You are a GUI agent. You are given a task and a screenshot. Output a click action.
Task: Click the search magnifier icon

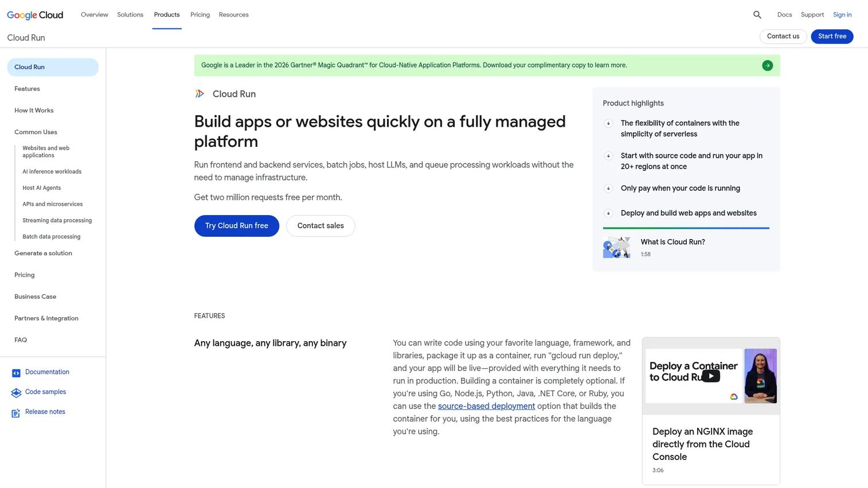(757, 15)
